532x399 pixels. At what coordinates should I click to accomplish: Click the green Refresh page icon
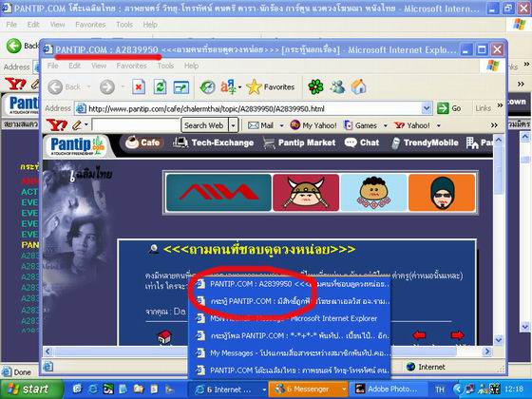click(x=160, y=87)
